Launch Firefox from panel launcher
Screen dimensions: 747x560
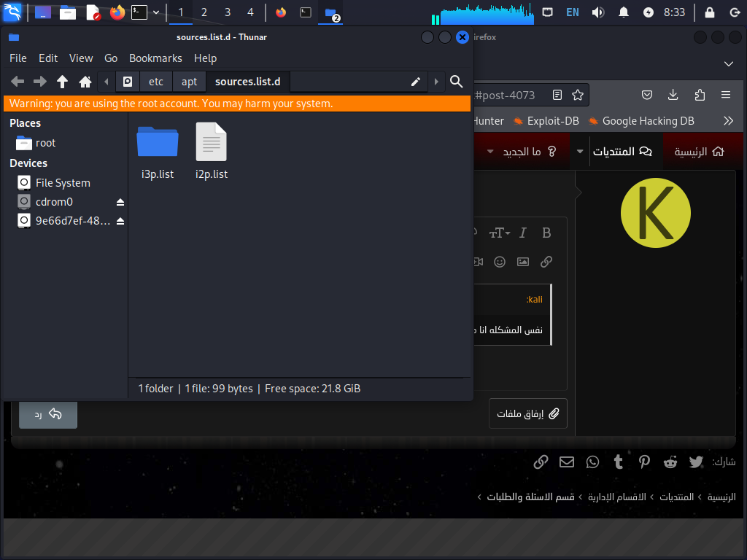click(x=117, y=12)
